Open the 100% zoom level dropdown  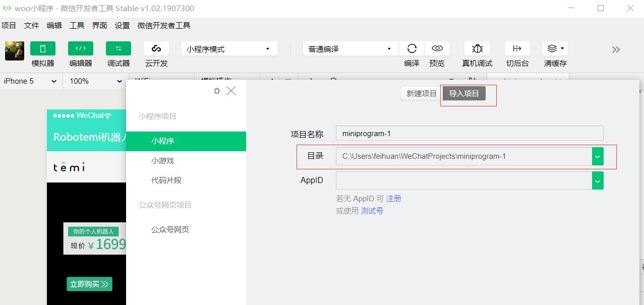click(x=95, y=81)
